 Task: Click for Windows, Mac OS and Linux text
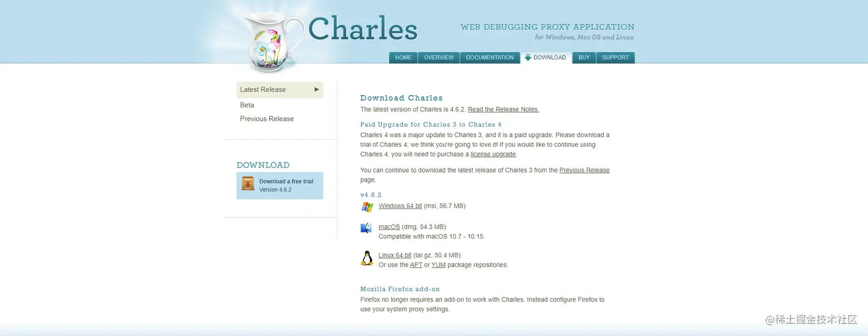pos(584,38)
